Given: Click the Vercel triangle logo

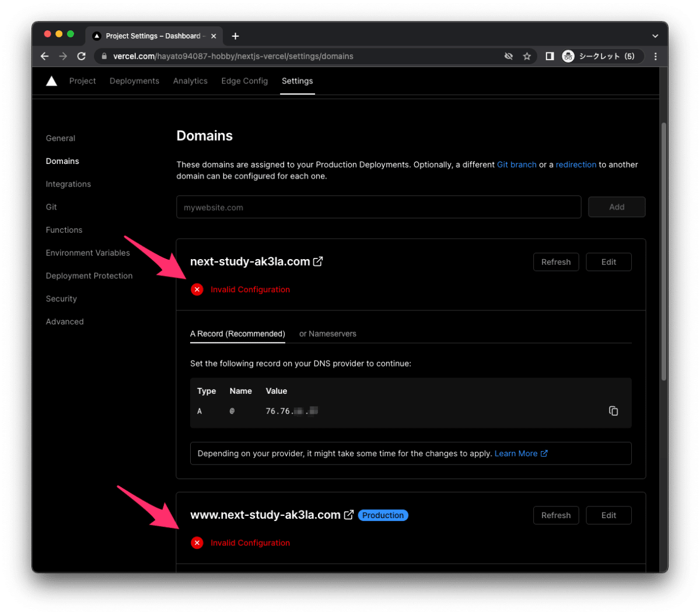Looking at the screenshot, I should click(51, 81).
